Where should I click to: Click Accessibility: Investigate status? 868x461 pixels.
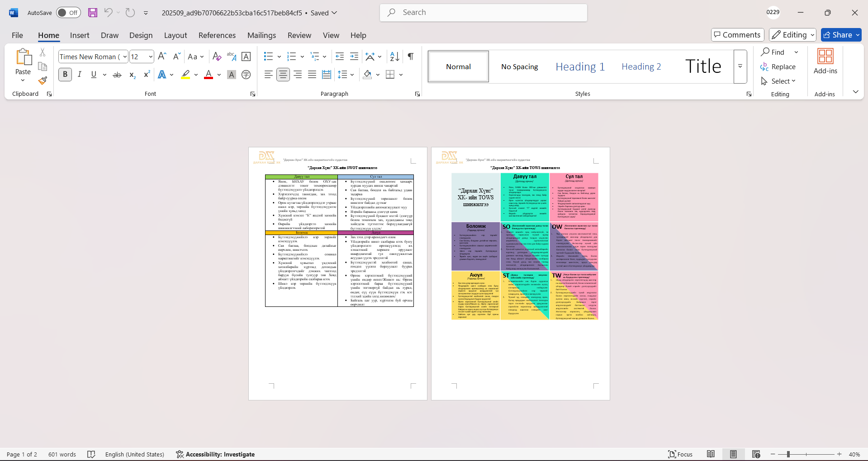215,454
